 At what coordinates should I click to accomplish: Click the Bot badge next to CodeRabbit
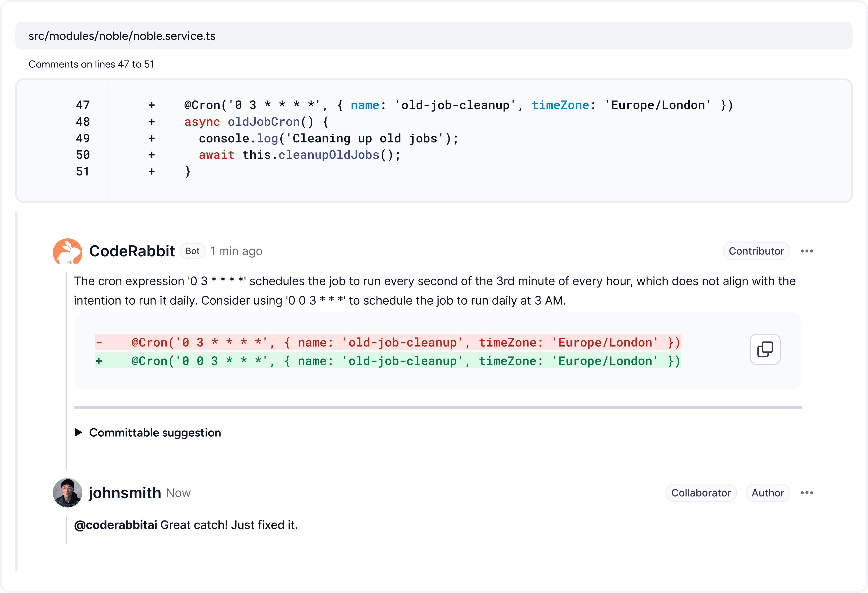click(x=192, y=251)
